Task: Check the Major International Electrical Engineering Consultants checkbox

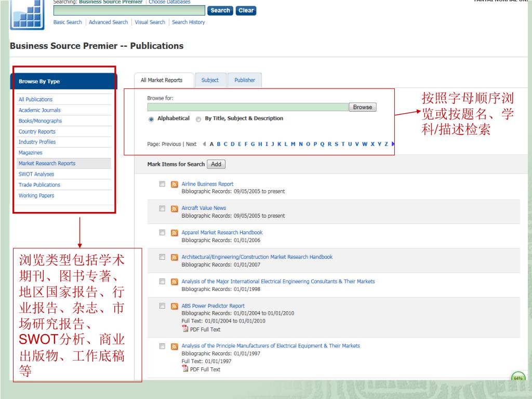Action: (162, 281)
